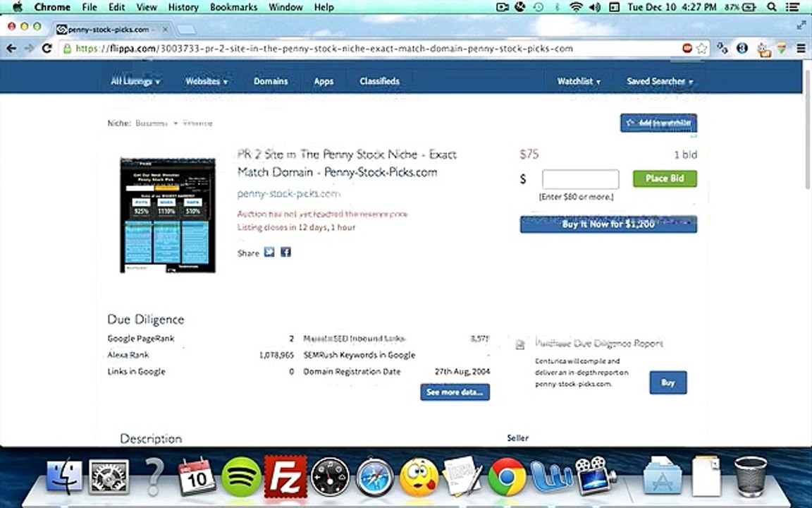
Task: Share the listing on Twitter
Action: click(x=269, y=252)
